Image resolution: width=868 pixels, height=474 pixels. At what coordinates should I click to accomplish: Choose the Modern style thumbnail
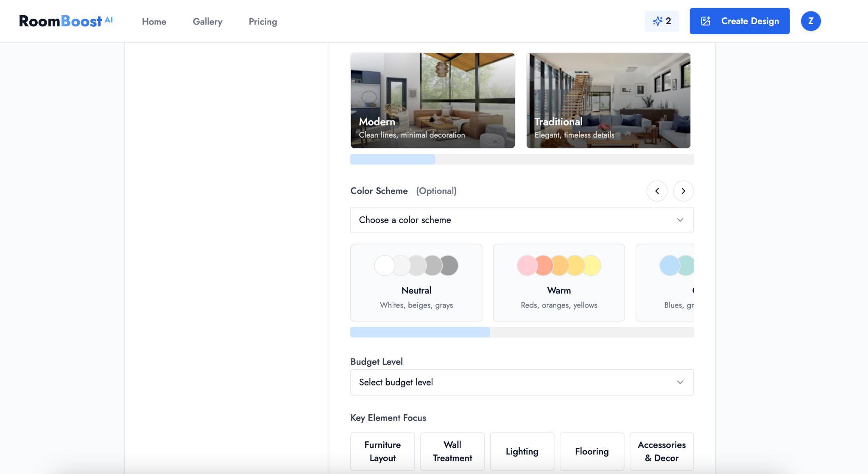[433, 100]
